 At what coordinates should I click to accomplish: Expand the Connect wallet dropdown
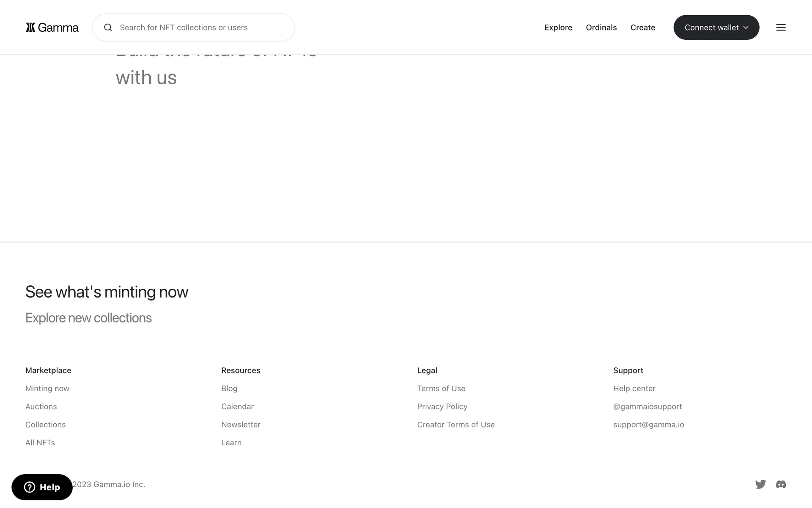click(716, 28)
